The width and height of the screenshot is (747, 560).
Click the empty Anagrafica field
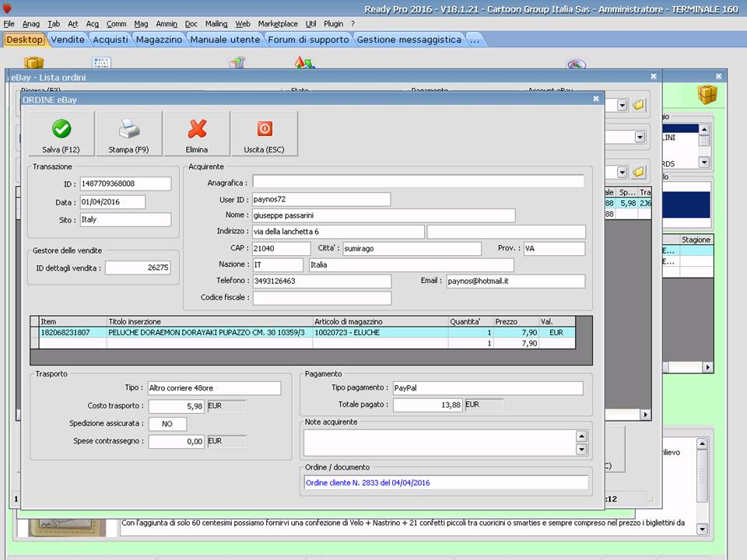click(419, 181)
